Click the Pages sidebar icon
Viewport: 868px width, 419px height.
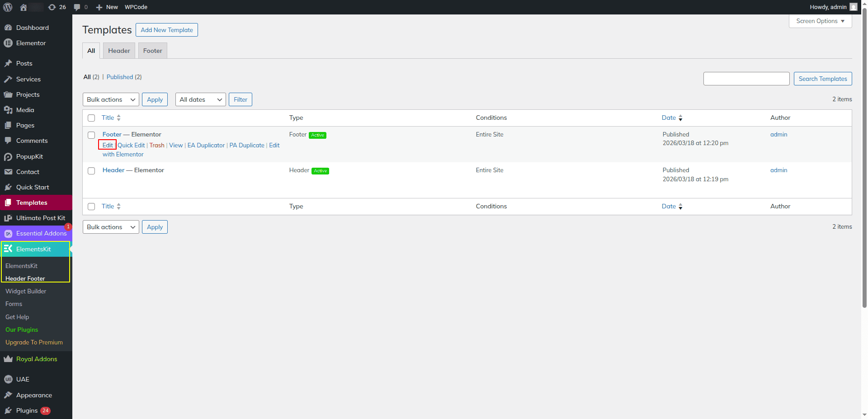click(8, 125)
